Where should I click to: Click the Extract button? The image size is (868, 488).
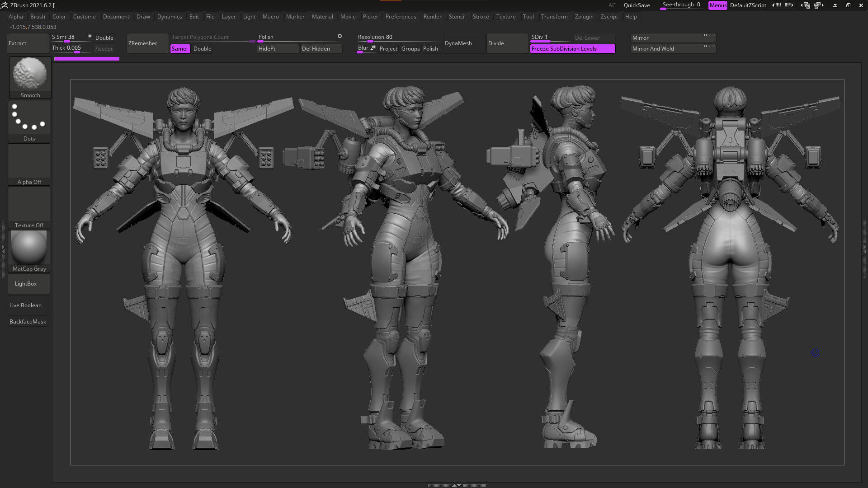click(x=28, y=43)
